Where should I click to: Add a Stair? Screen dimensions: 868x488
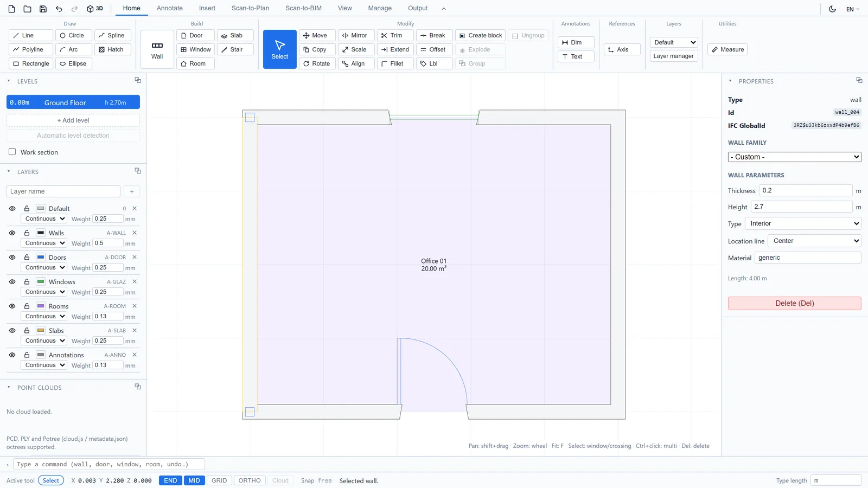coord(235,49)
